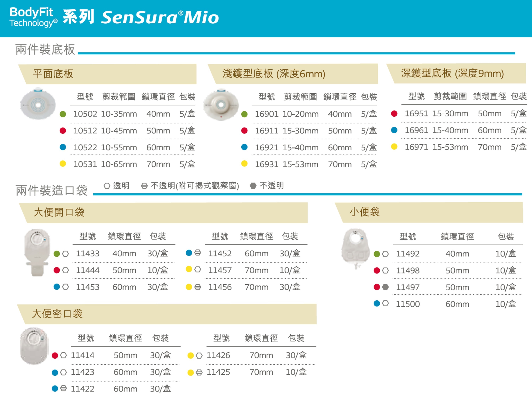
Task: Click window hexagon icon beside 11452
Action: click(198, 253)
